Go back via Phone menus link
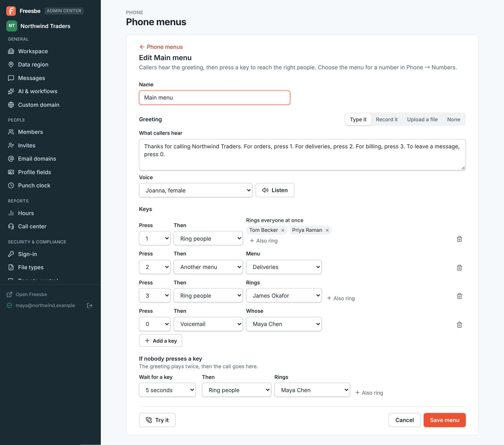The width and height of the screenshot is (504, 445). (x=161, y=47)
